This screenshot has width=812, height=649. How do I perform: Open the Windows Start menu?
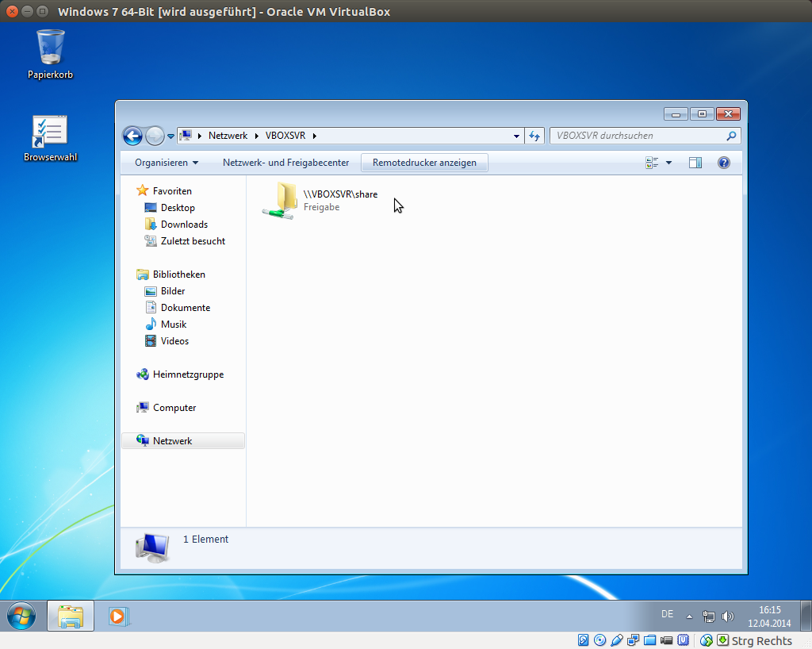click(21, 616)
